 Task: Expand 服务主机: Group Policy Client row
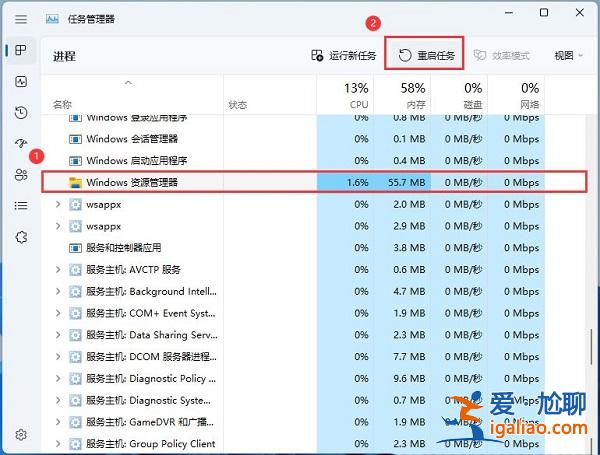[58, 444]
